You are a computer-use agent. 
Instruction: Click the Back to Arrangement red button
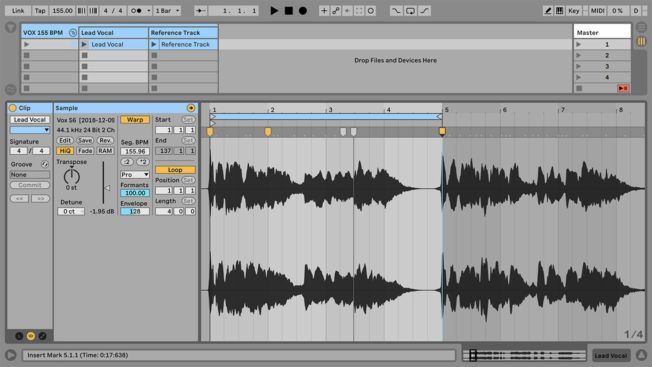point(623,88)
